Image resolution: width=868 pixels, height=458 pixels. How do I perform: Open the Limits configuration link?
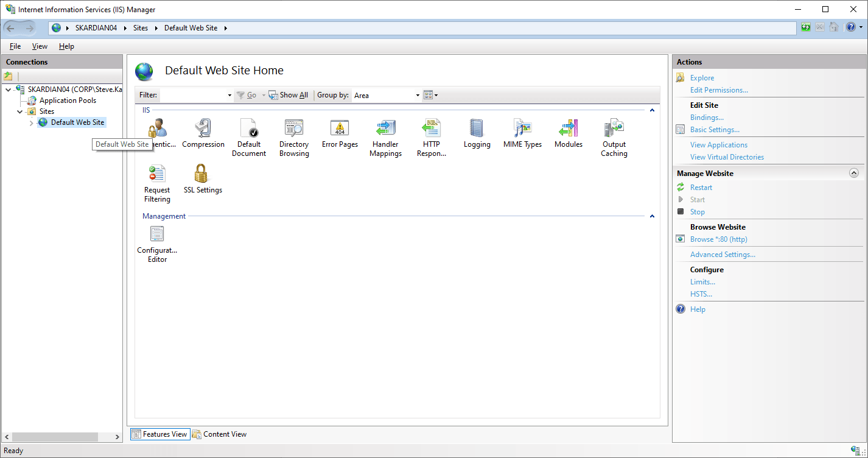(702, 281)
